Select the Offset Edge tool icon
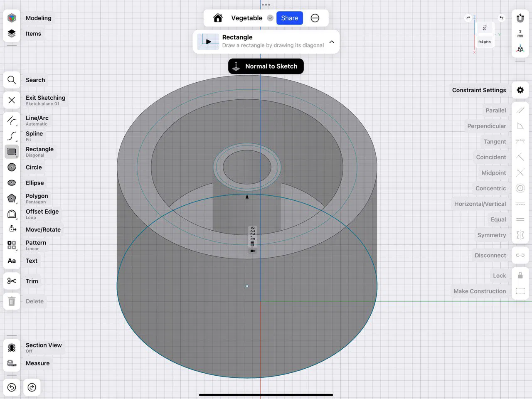The height and width of the screenshot is (399, 532). (12, 214)
